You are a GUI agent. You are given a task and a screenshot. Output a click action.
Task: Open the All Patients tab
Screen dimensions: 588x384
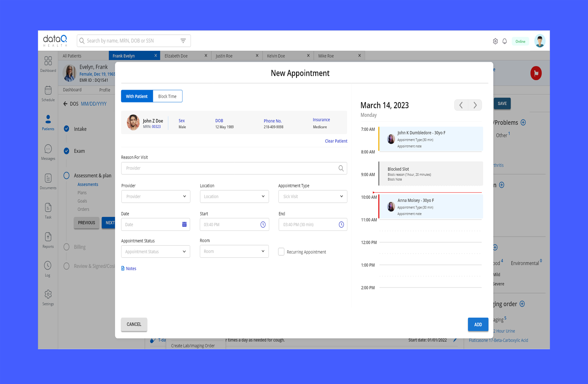point(72,56)
